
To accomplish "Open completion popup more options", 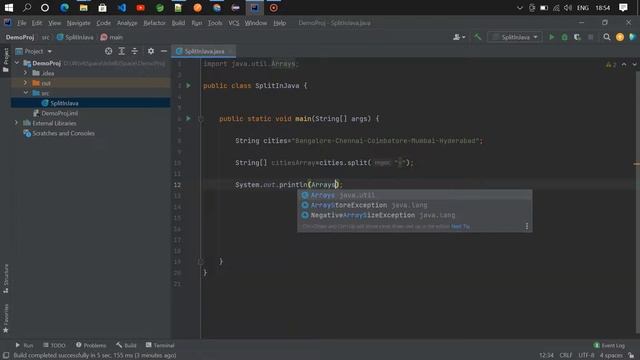I will [527, 226].
